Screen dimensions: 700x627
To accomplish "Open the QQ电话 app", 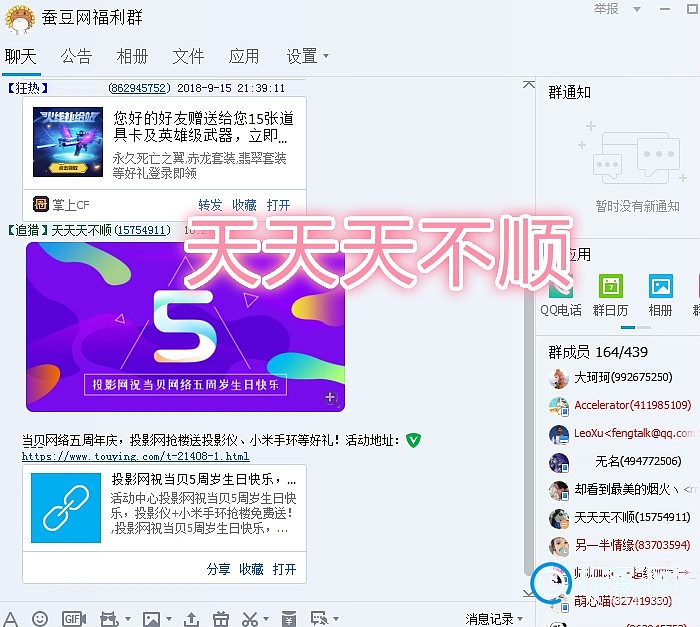I will point(561,296).
